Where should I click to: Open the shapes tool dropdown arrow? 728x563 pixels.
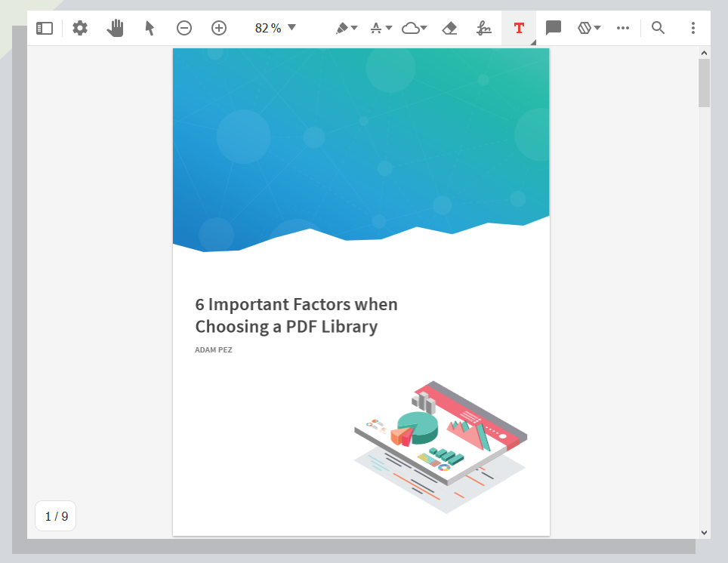tap(596, 28)
